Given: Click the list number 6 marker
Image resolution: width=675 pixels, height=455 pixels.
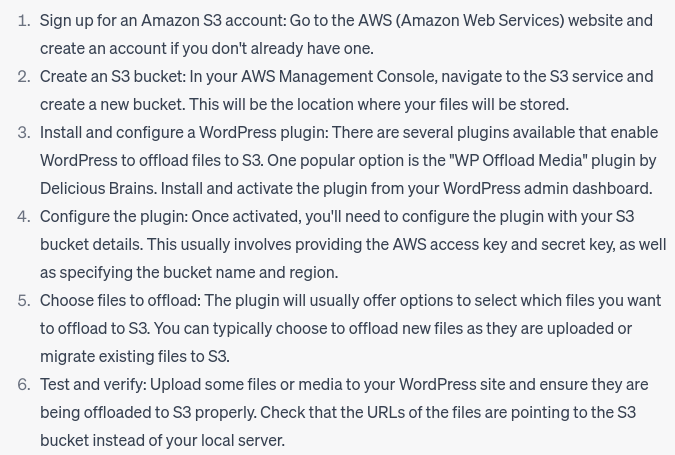Looking at the screenshot, I should (25, 384).
